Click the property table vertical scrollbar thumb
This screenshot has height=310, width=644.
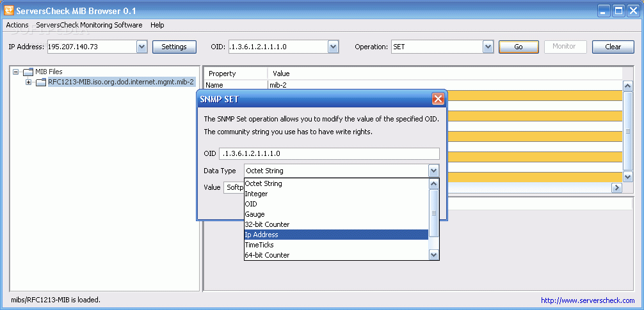tap(627, 131)
